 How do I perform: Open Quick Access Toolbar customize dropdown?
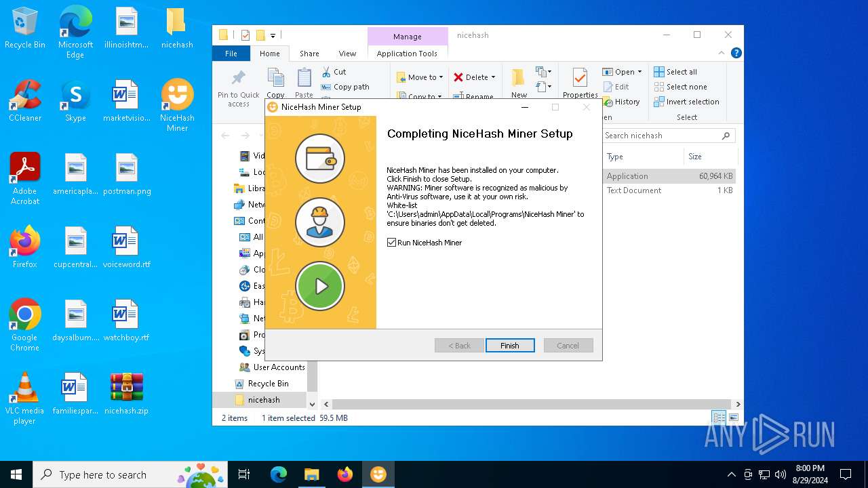point(273,35)
